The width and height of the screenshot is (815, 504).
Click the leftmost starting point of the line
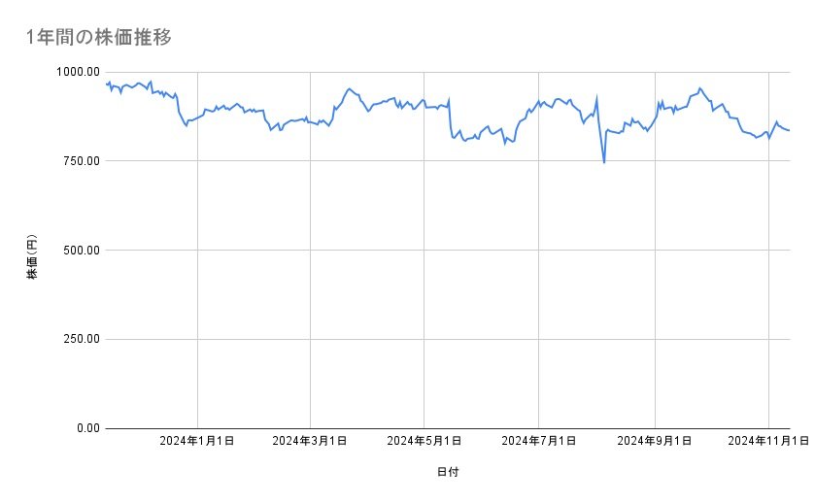point(105,84)
